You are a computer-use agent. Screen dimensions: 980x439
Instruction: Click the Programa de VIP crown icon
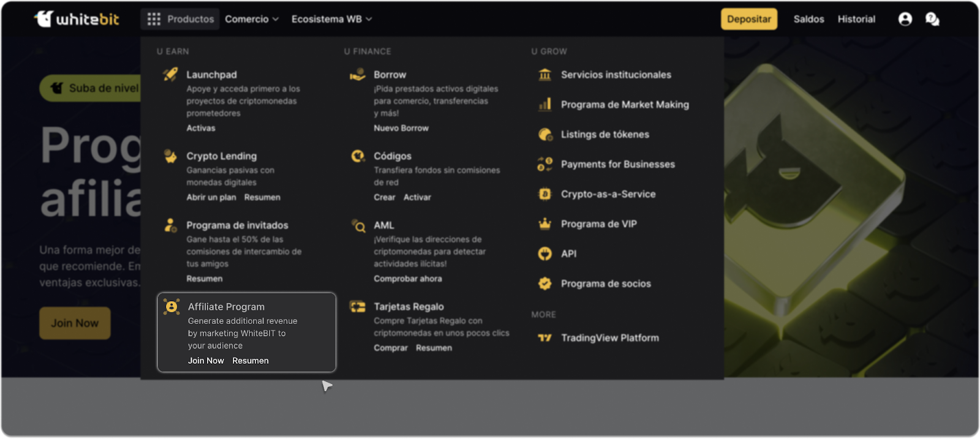click(x=545, y=224)
